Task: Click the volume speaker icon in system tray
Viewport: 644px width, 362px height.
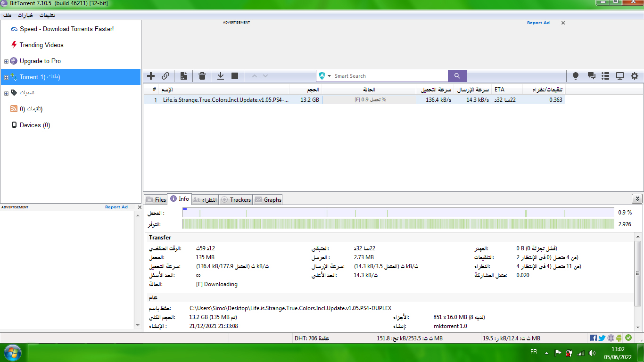Action: coord(592,353)
